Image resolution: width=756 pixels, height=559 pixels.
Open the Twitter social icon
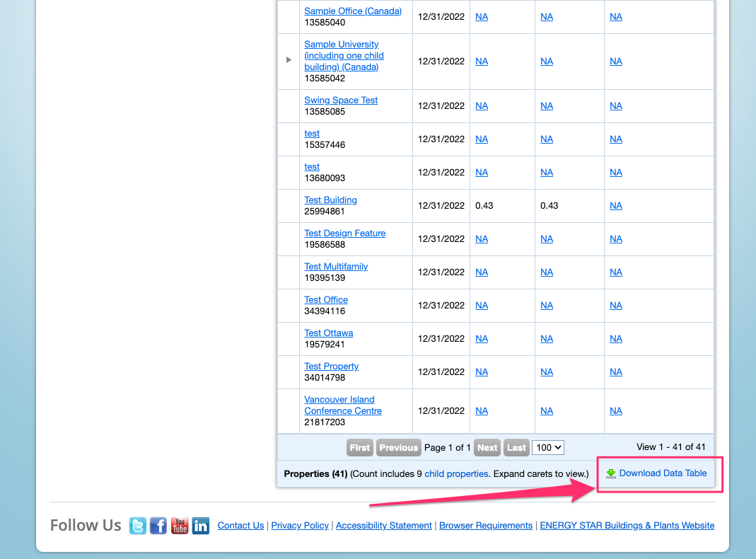[x=138, y=526]
